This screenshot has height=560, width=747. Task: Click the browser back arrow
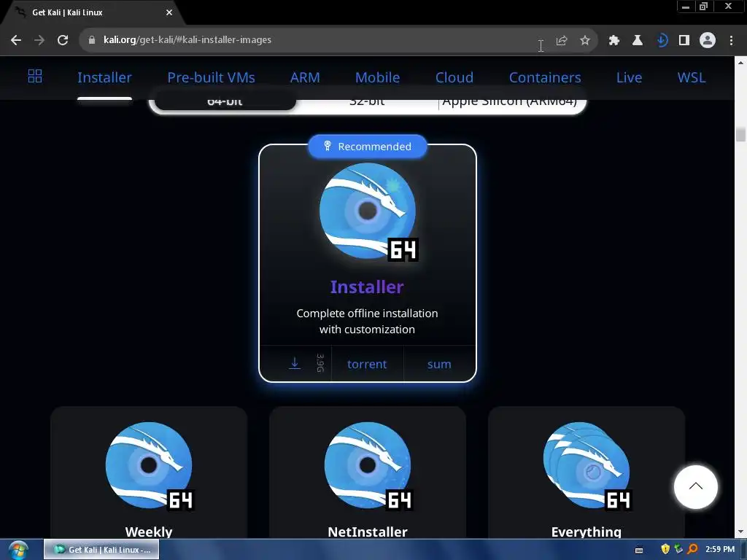pyautogui.click(x=16, y=40)
